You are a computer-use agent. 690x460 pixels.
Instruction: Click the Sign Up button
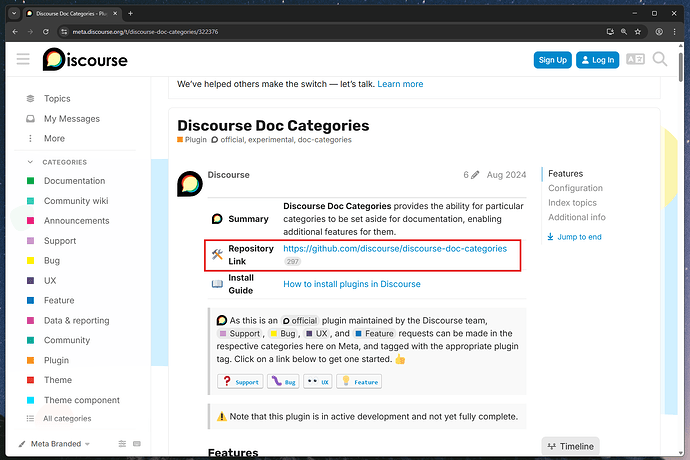click(552, 60)
